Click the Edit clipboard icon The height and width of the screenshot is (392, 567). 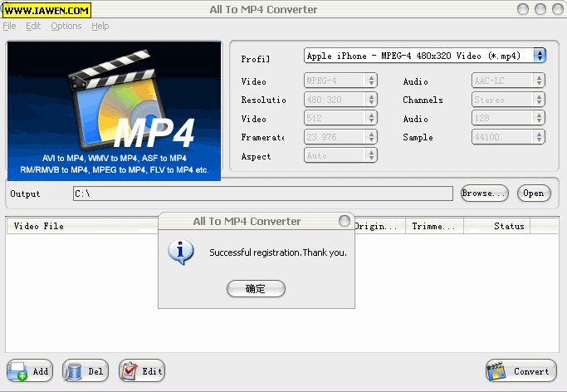pyautogui.click(x=130, y=371)
